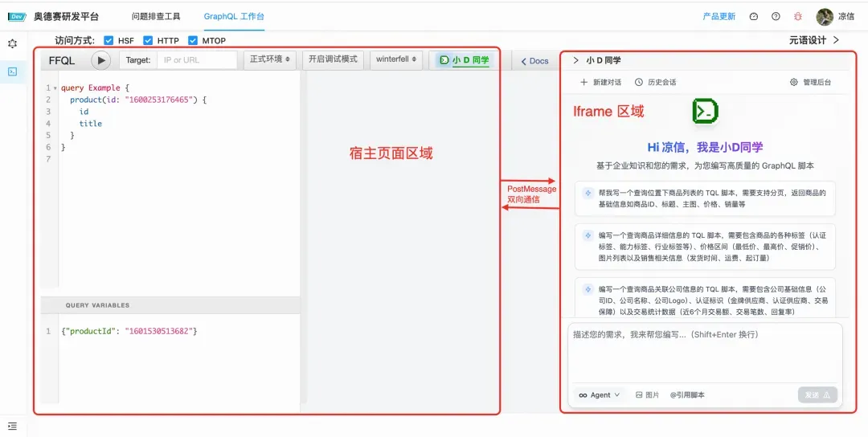Image resolution: width=868 pixels, height=437 pixels.
Task: Click the Target IP or URL input
Action: pos(197,59)
